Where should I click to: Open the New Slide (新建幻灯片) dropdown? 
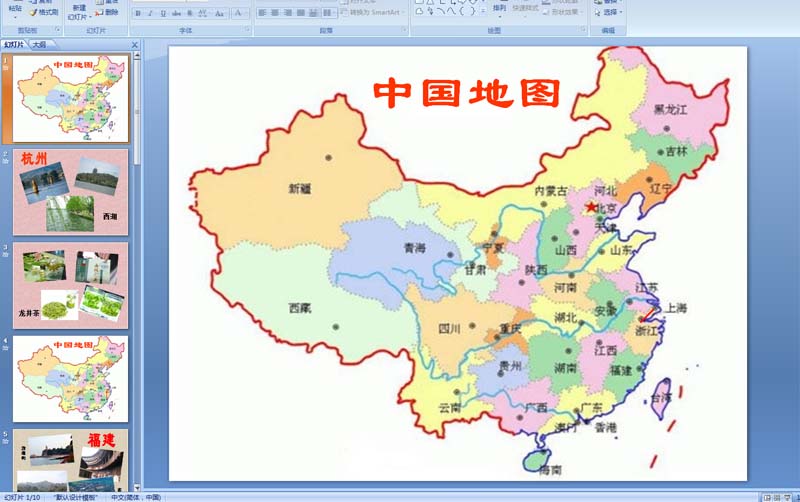click(78, 13)
